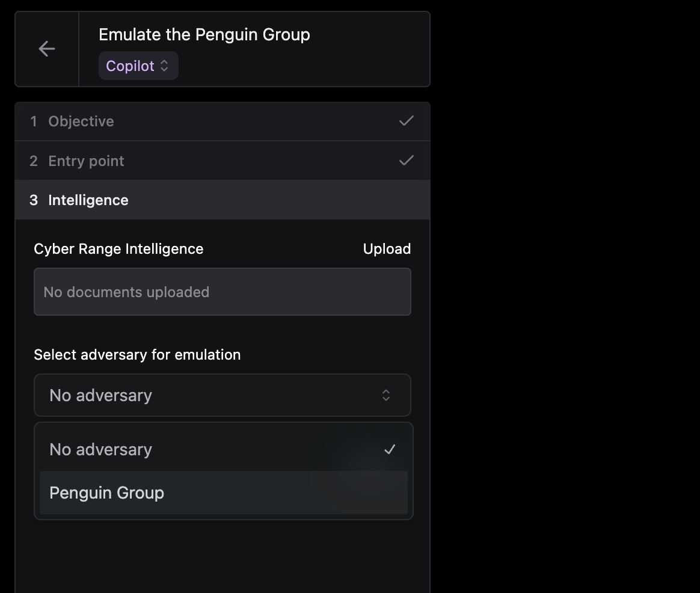Select the No adversary option in the list

[101, 450]
